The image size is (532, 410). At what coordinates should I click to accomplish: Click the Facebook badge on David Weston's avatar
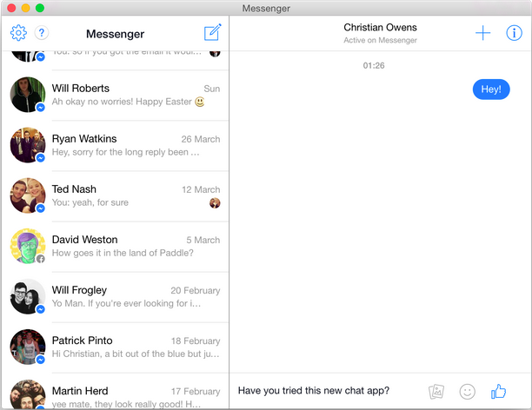pyautogui.click(x=41, y=259)
